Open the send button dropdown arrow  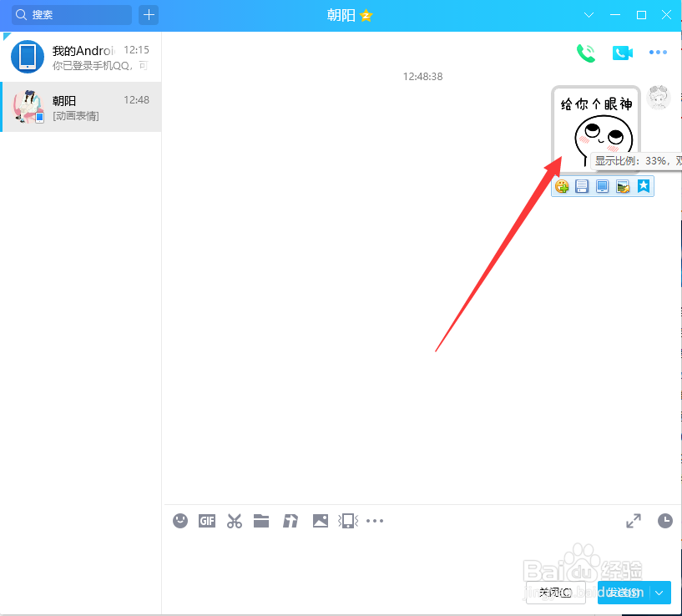tap(659, 593)
